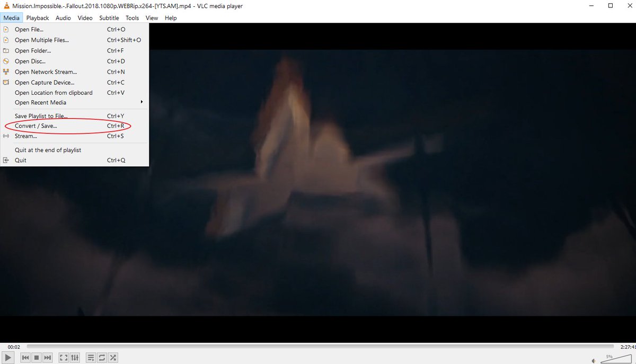
Task: Toggle the playlist view
Action: click(x=91, y=358)
